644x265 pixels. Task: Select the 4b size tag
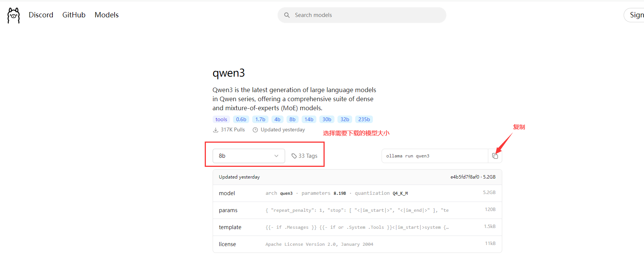[278, 119]
